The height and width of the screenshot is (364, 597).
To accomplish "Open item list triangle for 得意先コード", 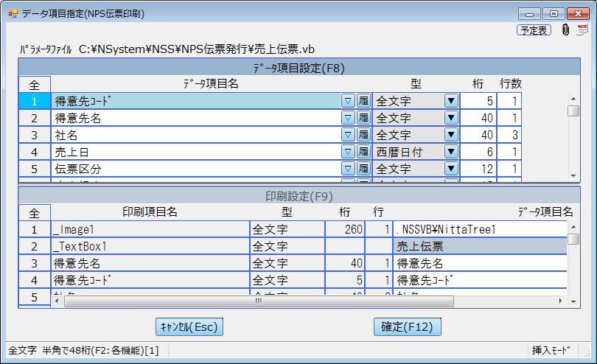I will point(349,101).
